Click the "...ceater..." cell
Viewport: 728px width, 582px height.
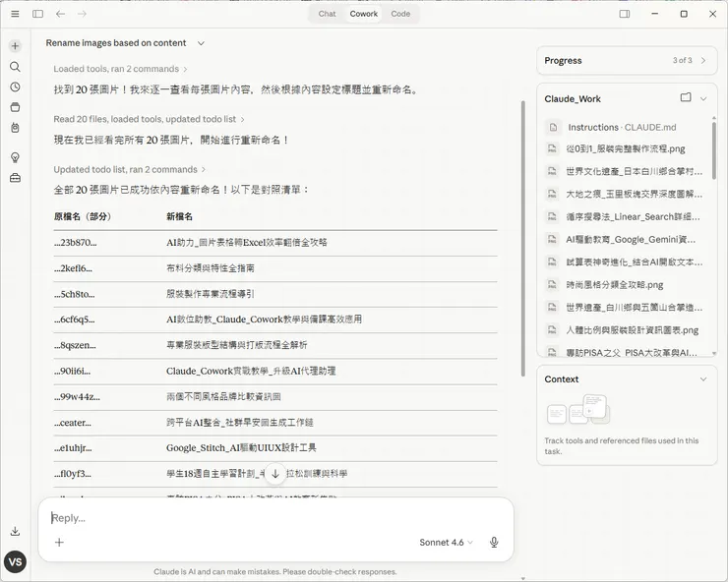point(73,423)
